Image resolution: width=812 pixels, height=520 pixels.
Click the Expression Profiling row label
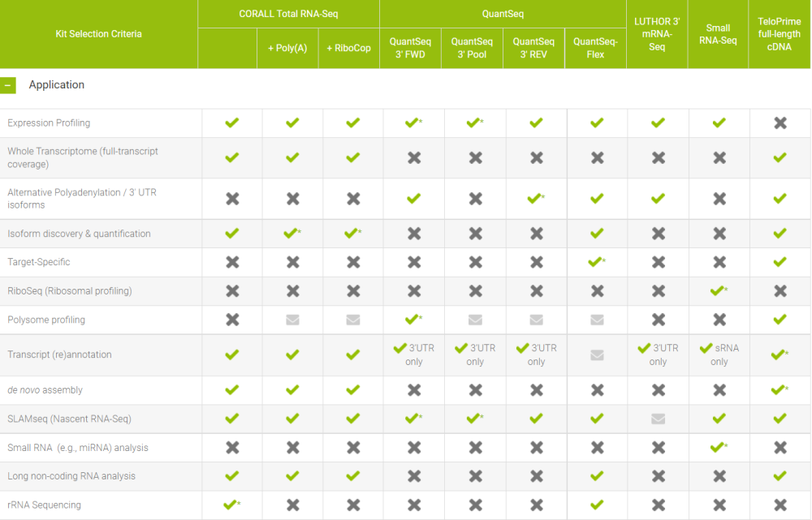tap(49, 123)
